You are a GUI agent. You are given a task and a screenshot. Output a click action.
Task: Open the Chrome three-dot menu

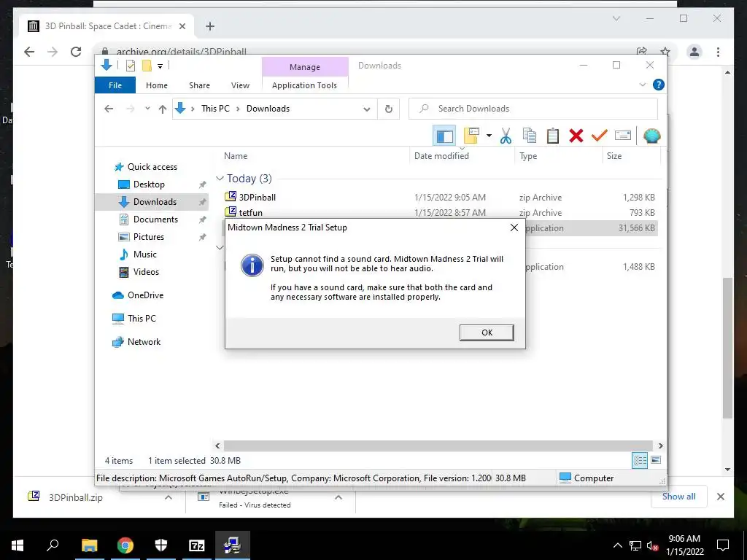(x=718, y=52)
